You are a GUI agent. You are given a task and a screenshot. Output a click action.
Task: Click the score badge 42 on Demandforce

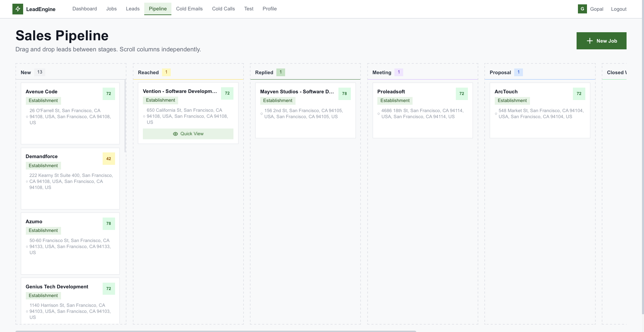point(108,158)
